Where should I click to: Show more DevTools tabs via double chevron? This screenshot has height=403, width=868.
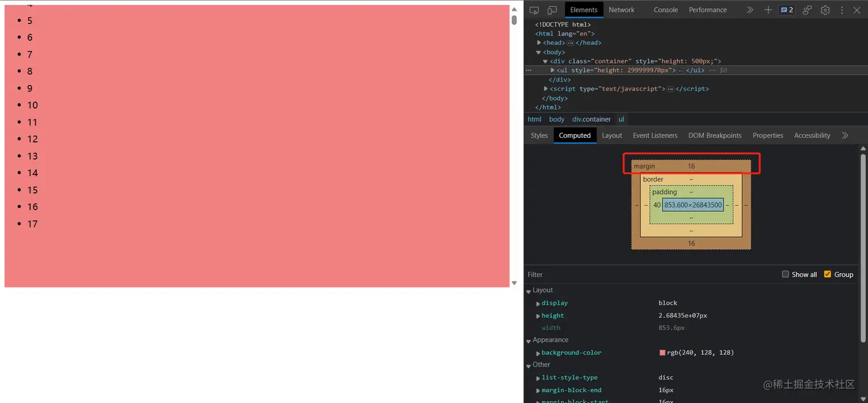pyautogui.click(x=750, y=10)
